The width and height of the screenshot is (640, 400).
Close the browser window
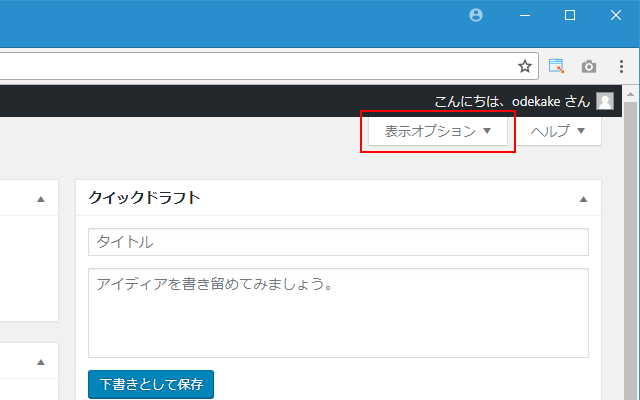(x=616, y=16)
